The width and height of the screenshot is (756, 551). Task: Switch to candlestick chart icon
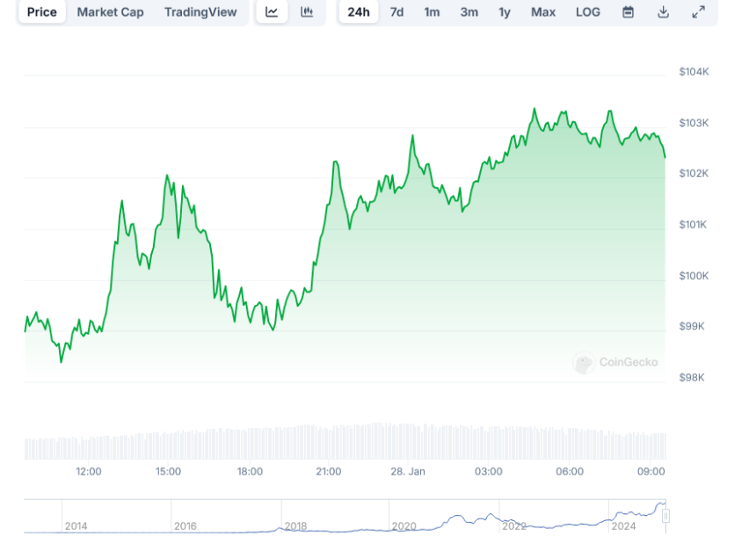307,12
